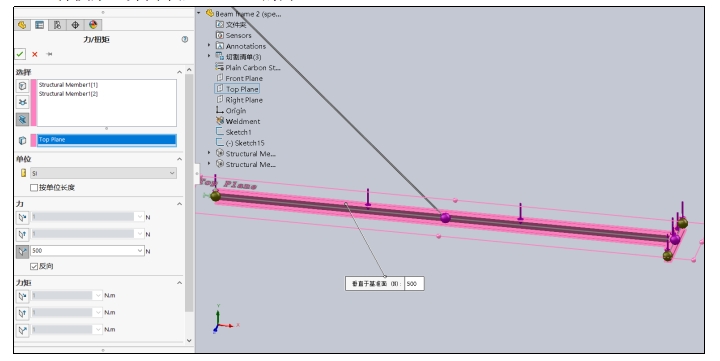Screen dimensions: 720x361
Task: Click the panel's vertical scrollbar
Action: coord(189,193)
